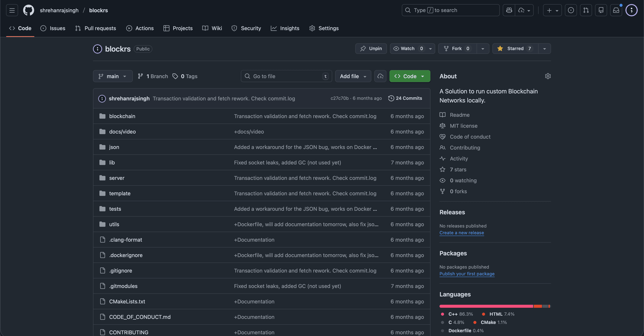The image size is (644, 336).
Task: Click the C++ language bar segment
Action: point(486,306)
